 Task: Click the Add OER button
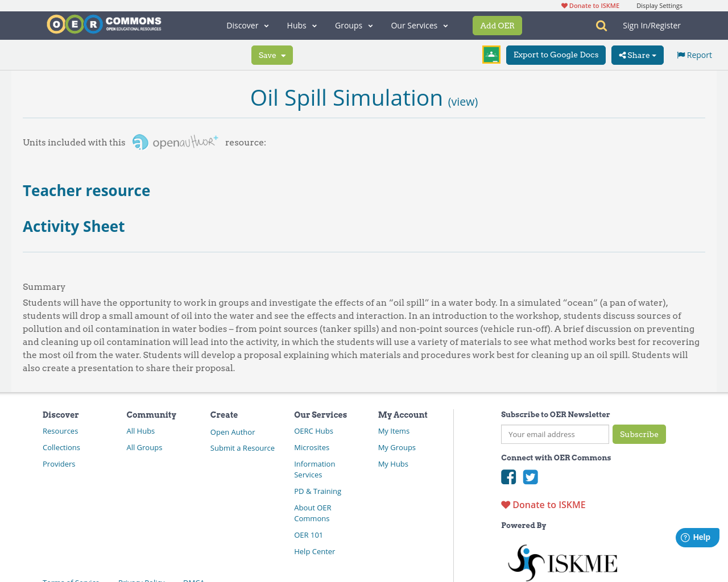497,25
